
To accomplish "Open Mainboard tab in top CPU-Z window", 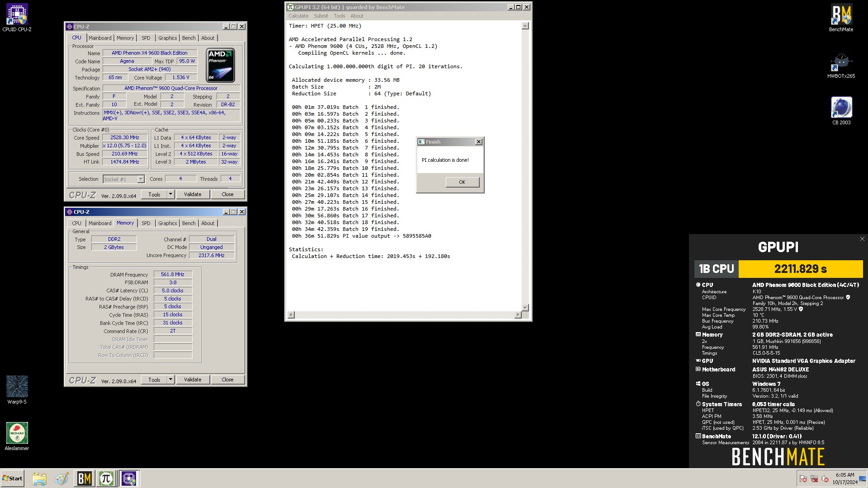I will click(100, 38).
